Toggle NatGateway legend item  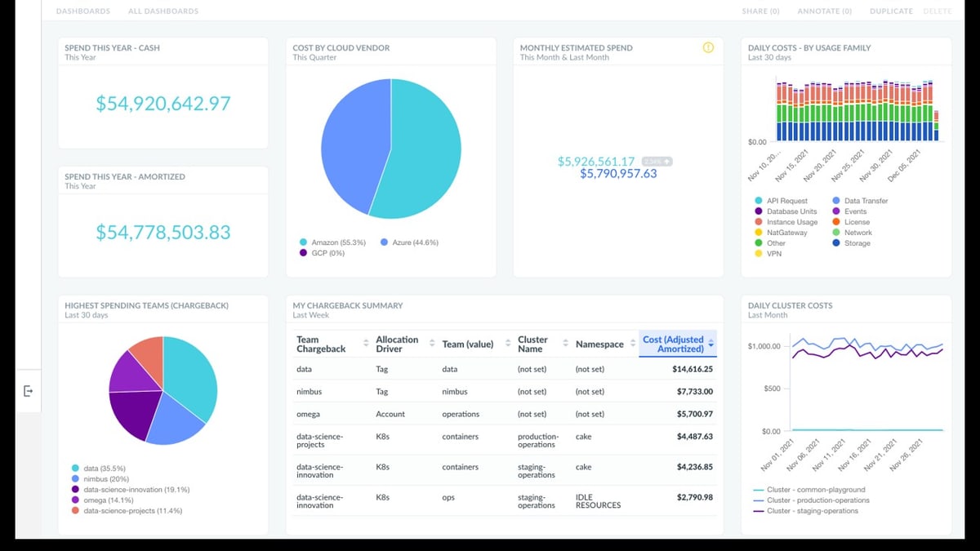[x=781, y=233]
